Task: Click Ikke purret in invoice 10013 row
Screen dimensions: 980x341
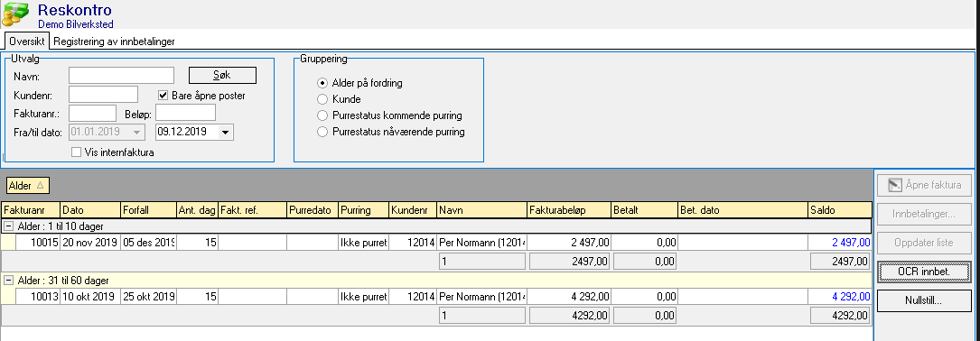Action: pyautogui.click(x=364, y=297)
